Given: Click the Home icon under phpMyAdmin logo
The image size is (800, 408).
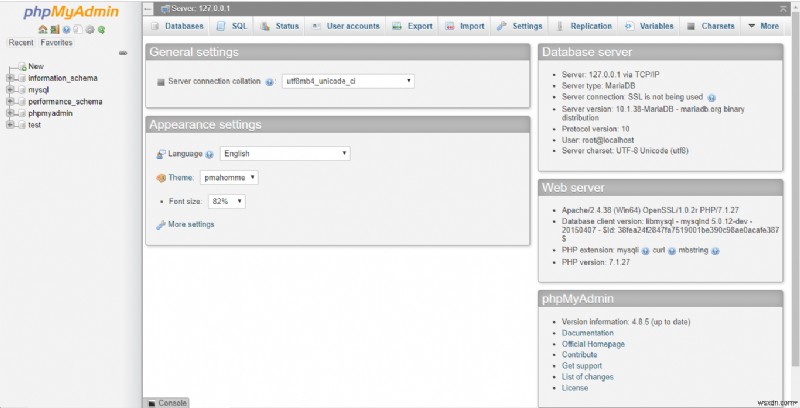Looking at the screenshot, I should coord(42,30).
